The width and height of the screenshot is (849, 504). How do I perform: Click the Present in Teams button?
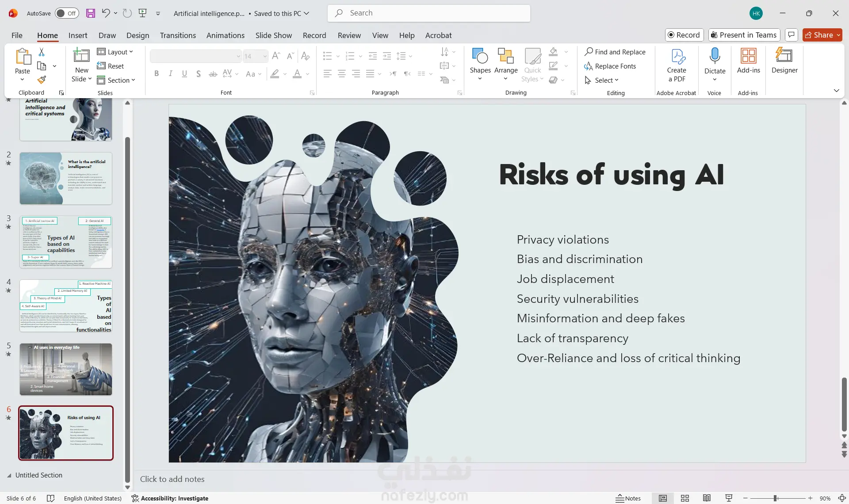744,35
